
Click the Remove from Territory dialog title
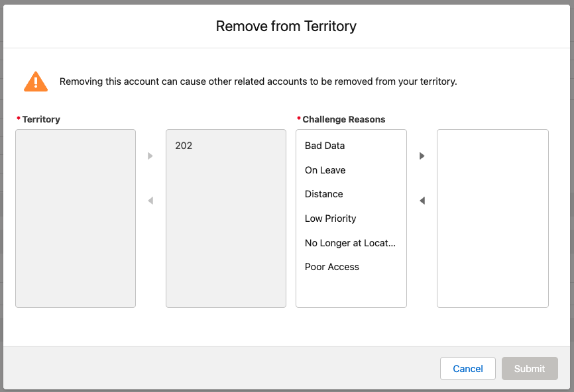[286, 26]
